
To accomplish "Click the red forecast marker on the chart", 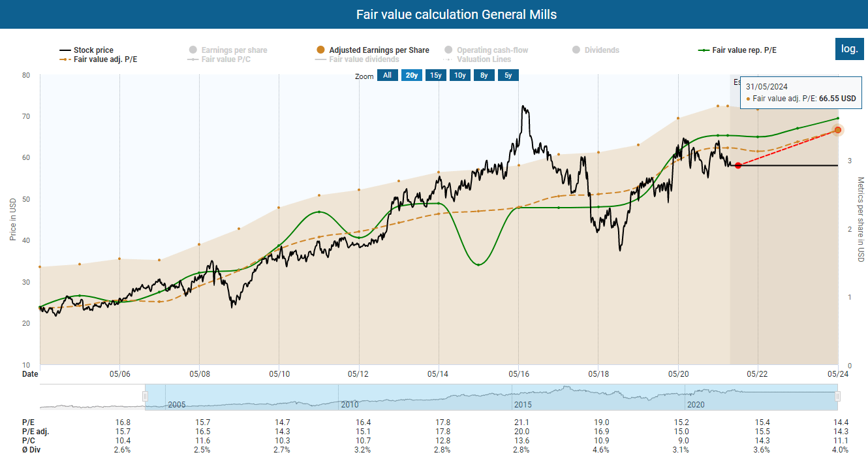I will click(x=737, y=165).
